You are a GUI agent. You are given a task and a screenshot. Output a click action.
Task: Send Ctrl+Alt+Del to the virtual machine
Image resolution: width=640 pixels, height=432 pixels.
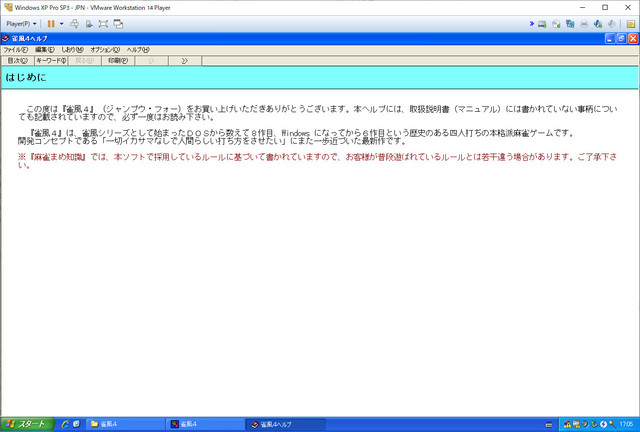coord(74,24)
